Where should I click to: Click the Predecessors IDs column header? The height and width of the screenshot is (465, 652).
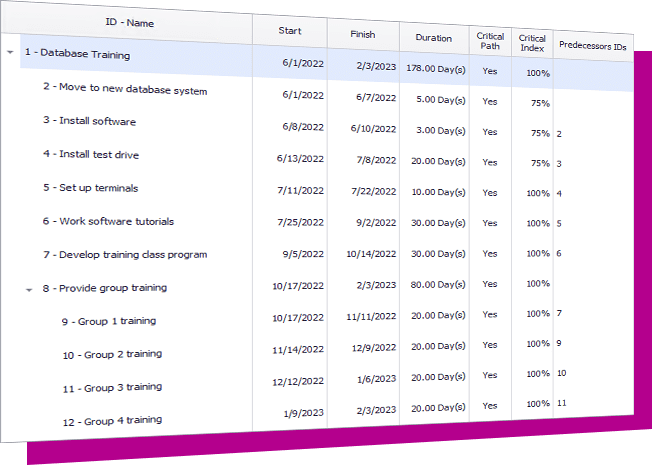coord(593,46)
